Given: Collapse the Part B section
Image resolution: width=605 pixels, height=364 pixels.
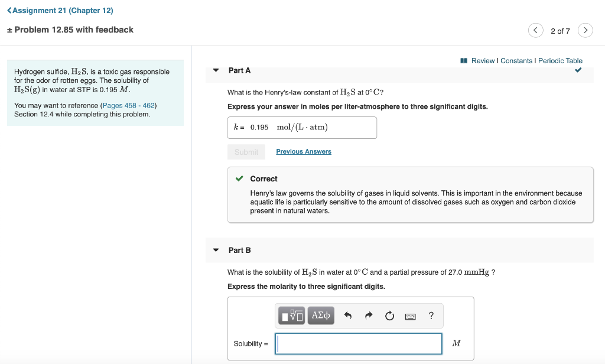Looking at the screenshot, I should 216,250.
